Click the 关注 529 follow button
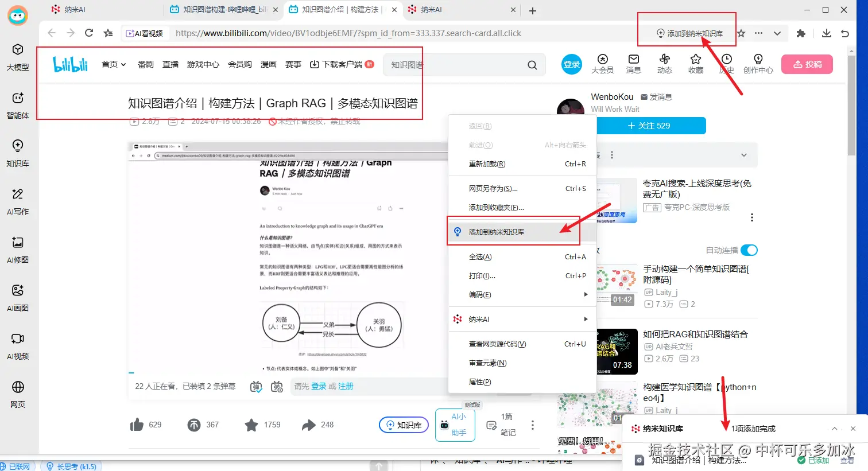Screen dimensions: 868x471 click(649, 126)
